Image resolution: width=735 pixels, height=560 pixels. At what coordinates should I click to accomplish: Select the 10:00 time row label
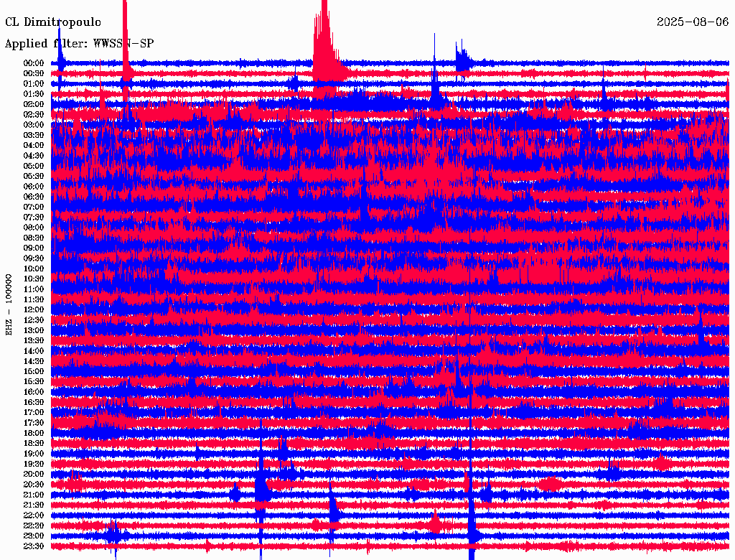pyautogui.click(x=34, y=269)
